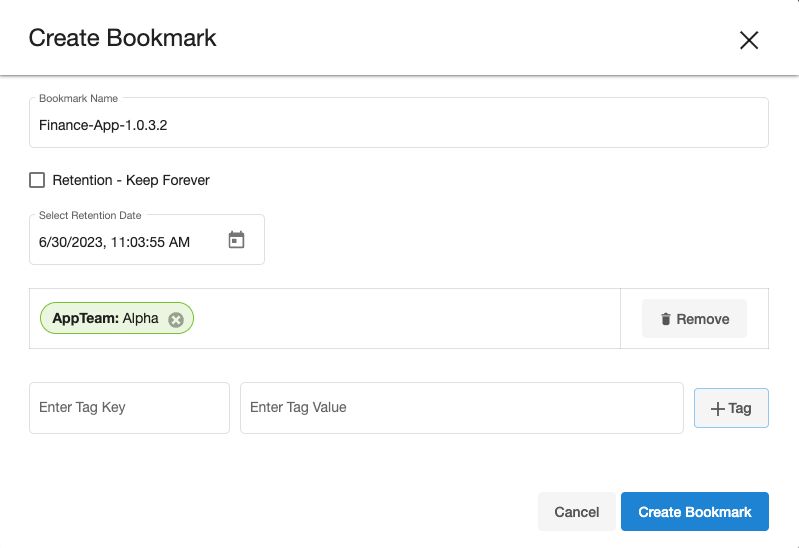
Task: Check the Retention Keep Forever checkbox
Action: (x=37, y=180)
